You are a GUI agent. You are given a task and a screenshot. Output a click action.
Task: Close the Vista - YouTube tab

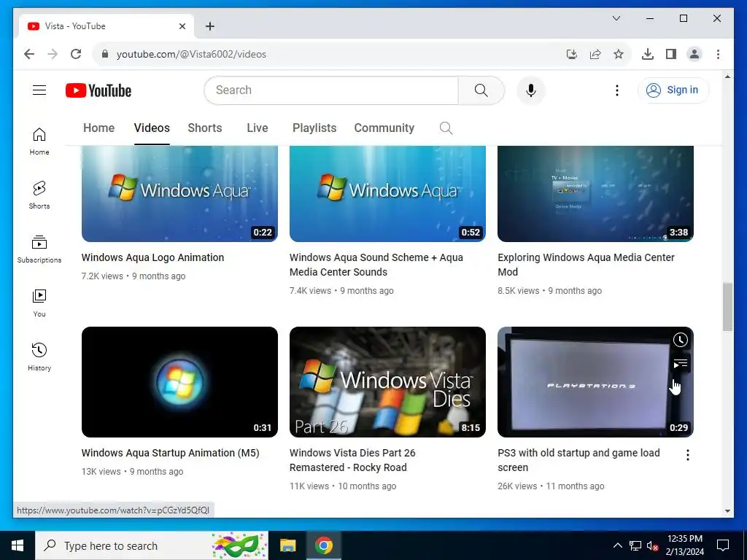(x=182, y=26)
